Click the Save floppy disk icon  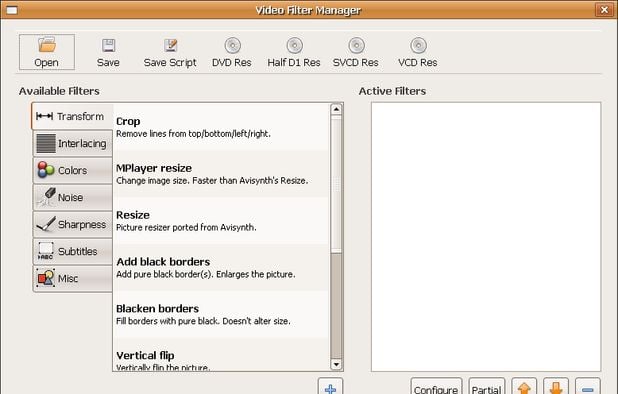coord(108,46)
